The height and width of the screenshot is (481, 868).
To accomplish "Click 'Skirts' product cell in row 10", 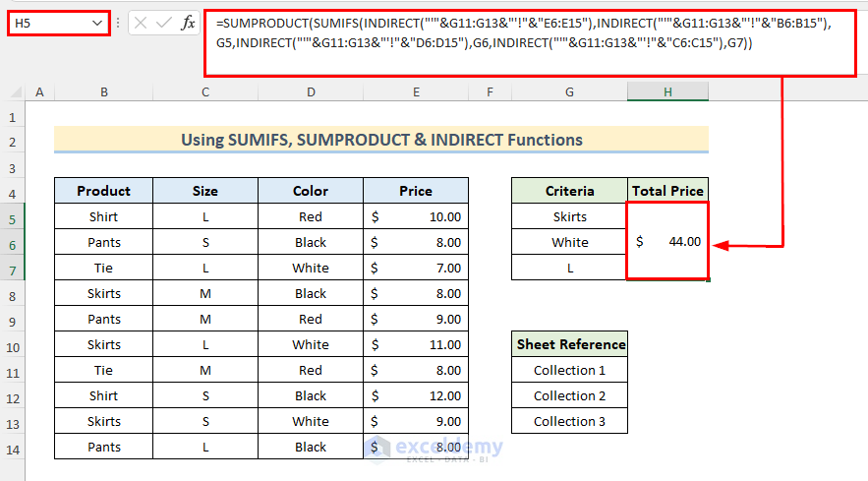I will (103, 344).
